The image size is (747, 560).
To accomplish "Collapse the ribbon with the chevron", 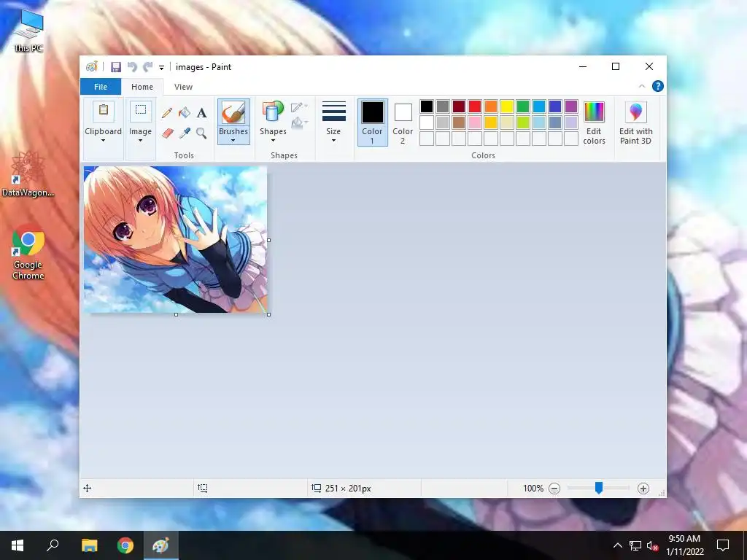I will 642,86.
